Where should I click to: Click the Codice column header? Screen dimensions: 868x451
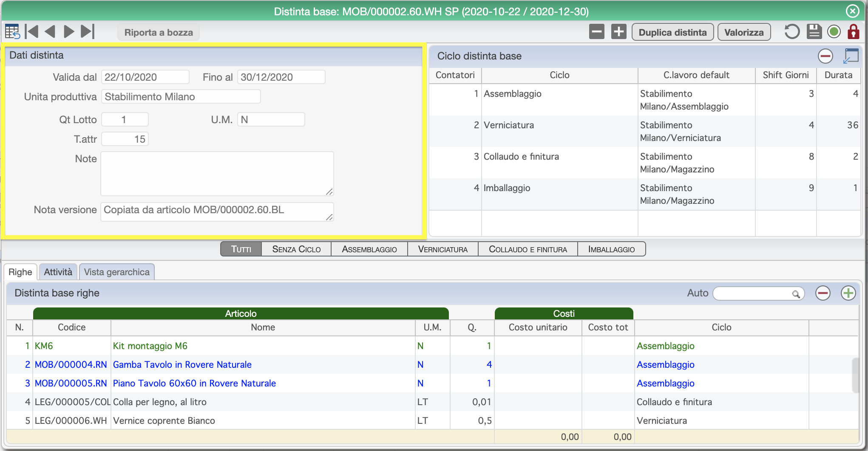[71, 327]
